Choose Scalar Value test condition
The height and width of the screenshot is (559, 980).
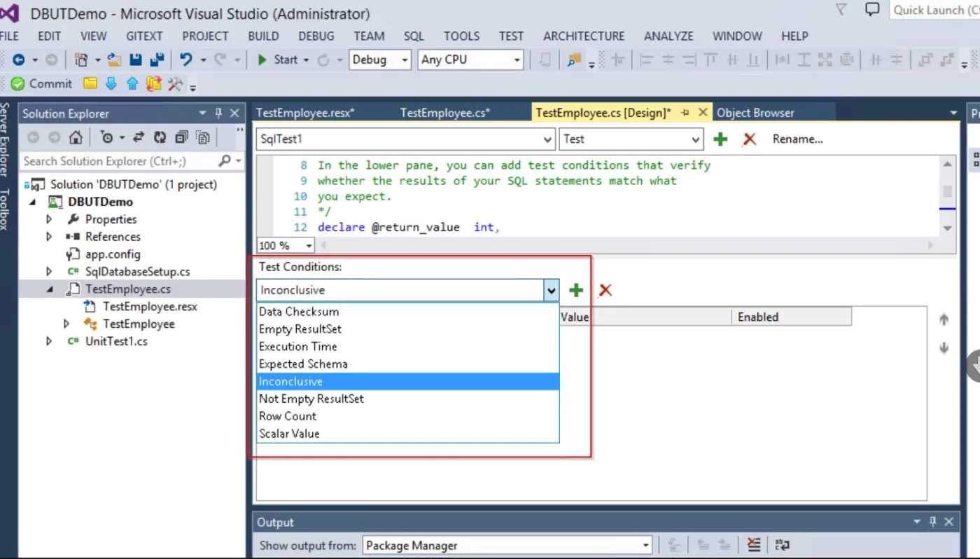pos(407,434)
